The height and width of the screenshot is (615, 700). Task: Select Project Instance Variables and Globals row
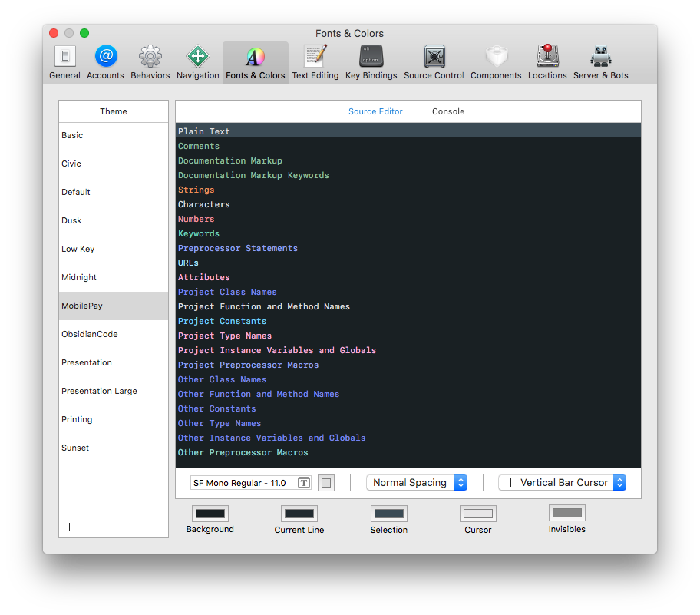[408, 350]
